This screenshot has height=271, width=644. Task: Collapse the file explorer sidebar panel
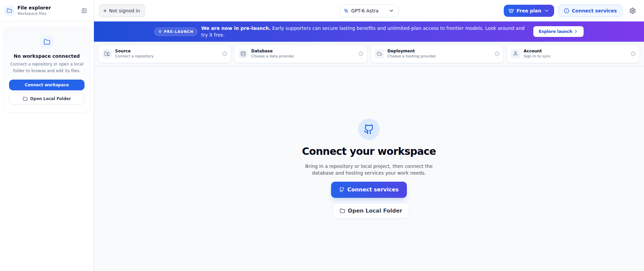pyautogui.click(x=84, y=11)
